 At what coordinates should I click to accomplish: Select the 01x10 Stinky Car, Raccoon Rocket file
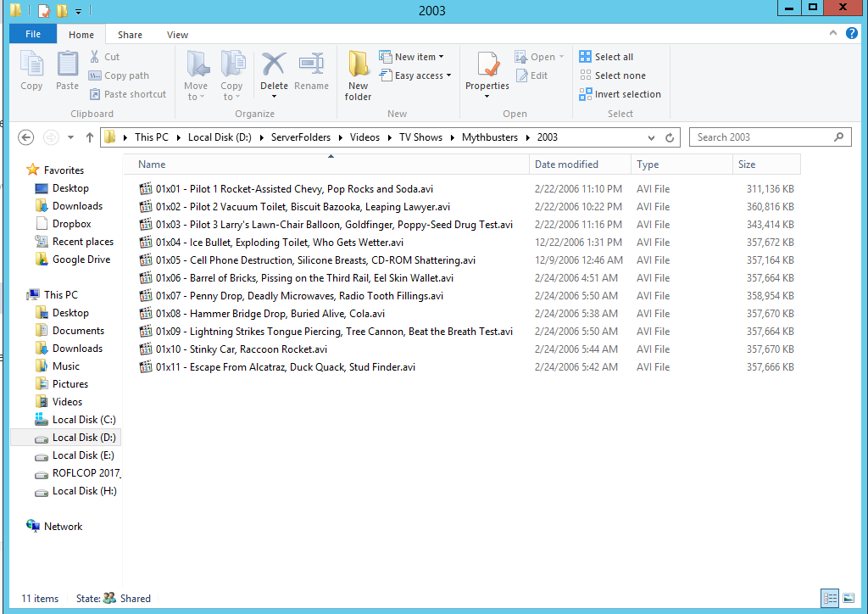241,349
